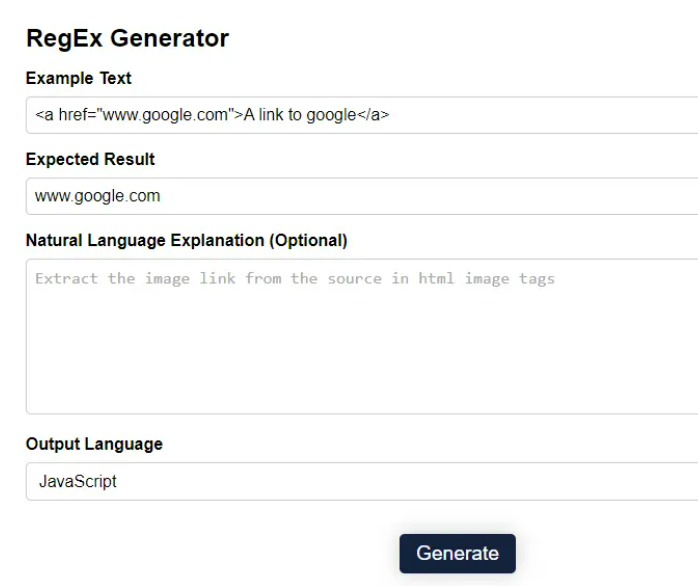The height and width of the screenshot is (586, 698).
Task: Focus the Expected Result input field
Action: (x=362, y=196)
